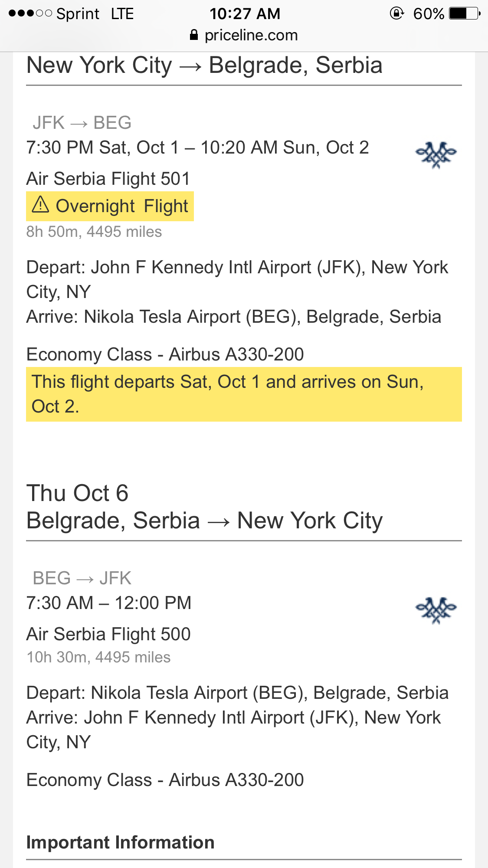Tap the JFK → BEG route label
This screenshot has height=868, width=488.
pyautogui.click(x=82, y=123)
